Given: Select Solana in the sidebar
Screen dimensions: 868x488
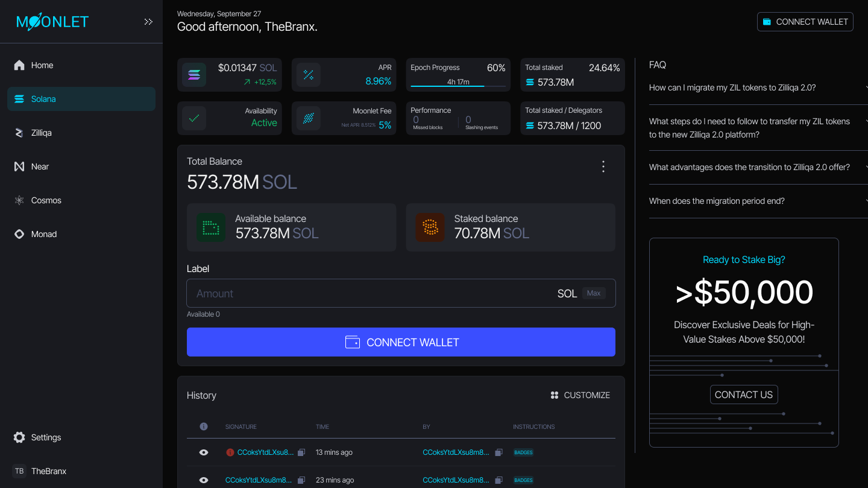Looking at the screenshot, I should [81, 99].
